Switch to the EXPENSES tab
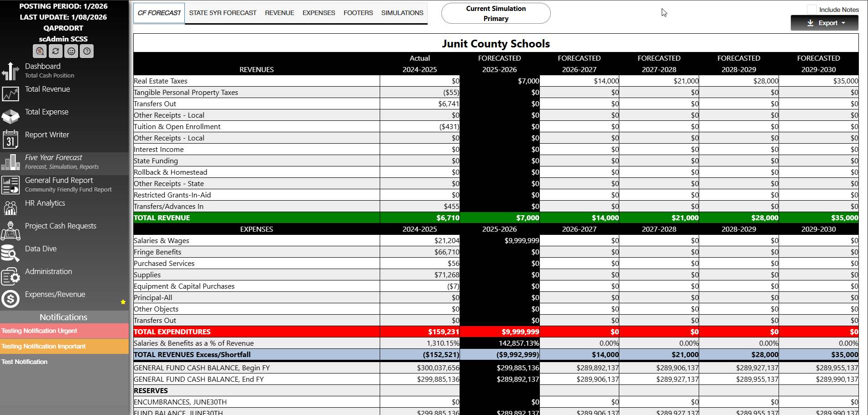This screenshot has width=868, height=415. (319, 13)
